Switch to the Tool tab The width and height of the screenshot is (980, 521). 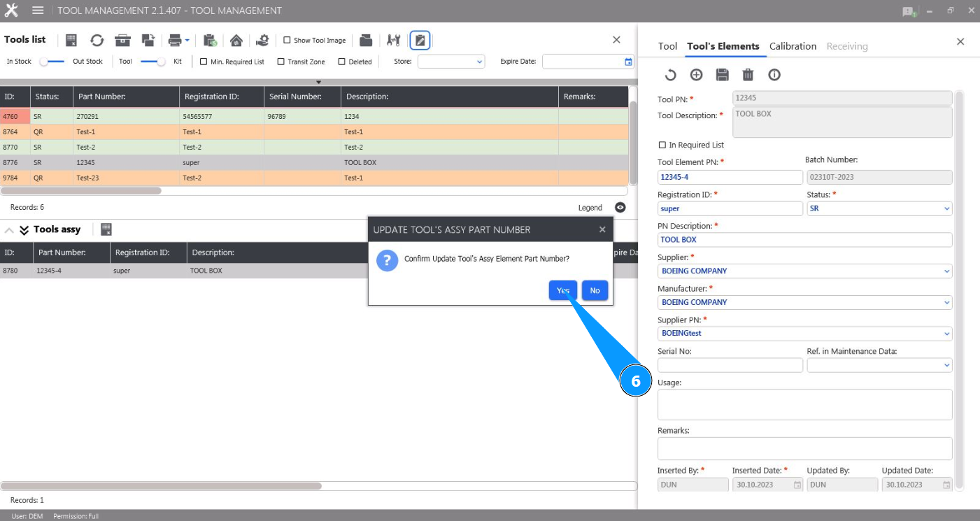[x=667, y=46]
